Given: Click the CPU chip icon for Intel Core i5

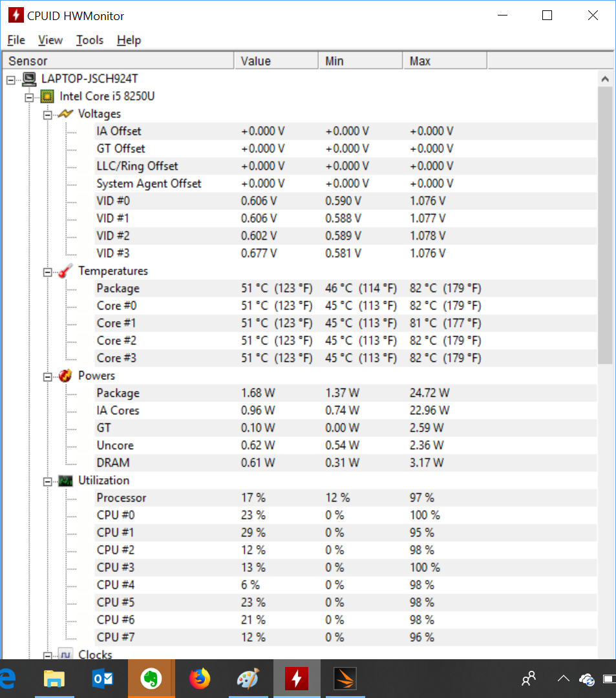Looking at the screenshot, I should coord(47,96).
